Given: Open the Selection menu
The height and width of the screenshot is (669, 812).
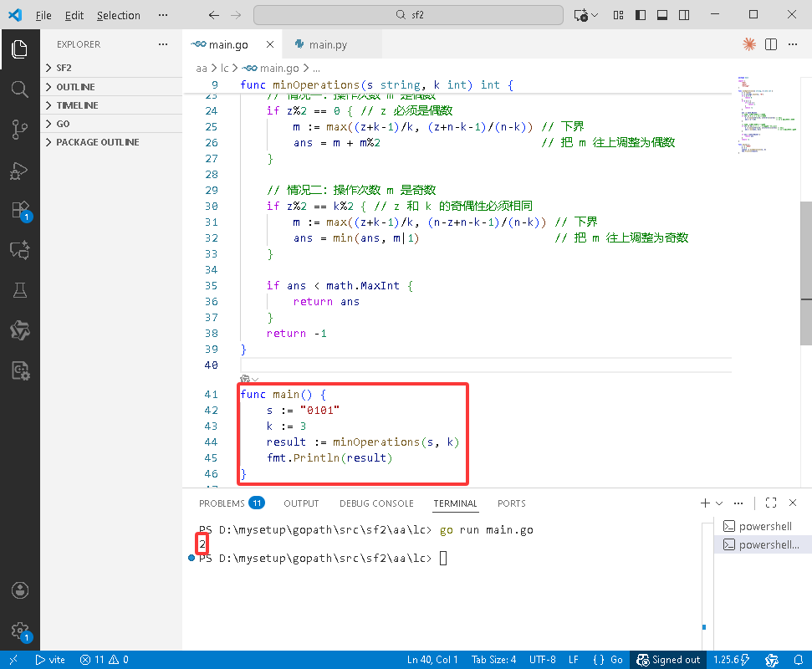Looking at the screenshot, I should point(119,16).
